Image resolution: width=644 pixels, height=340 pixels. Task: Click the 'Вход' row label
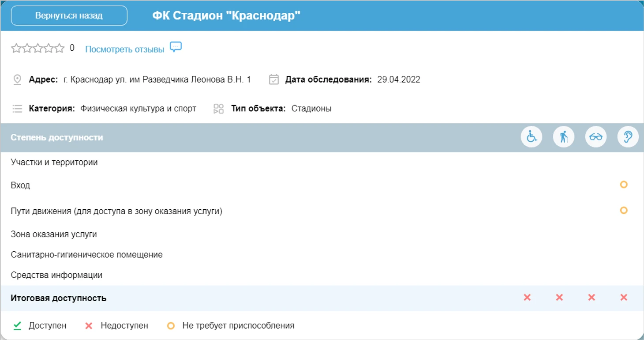20,185
